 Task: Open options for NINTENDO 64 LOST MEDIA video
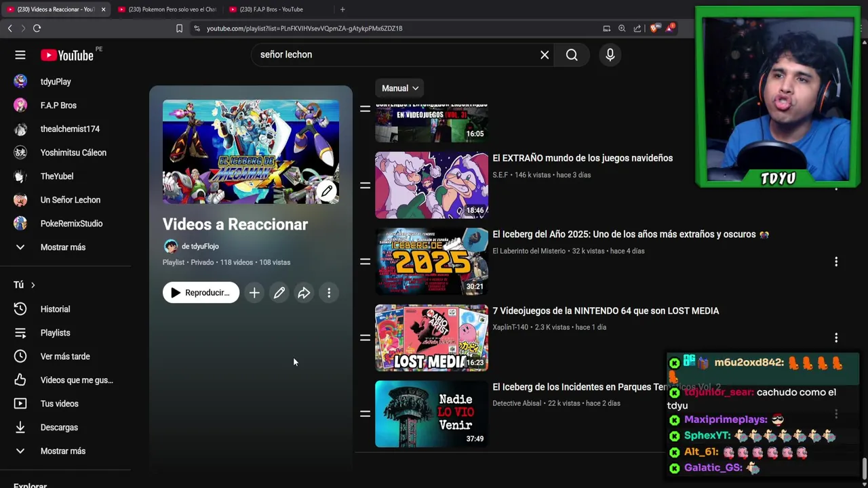[x=836, y=338]
